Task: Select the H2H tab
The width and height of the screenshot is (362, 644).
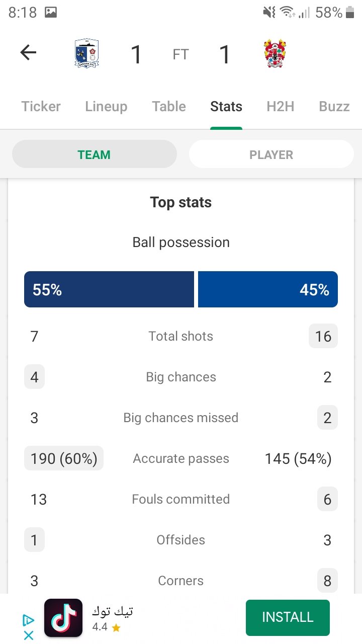Action: [281, 107]
